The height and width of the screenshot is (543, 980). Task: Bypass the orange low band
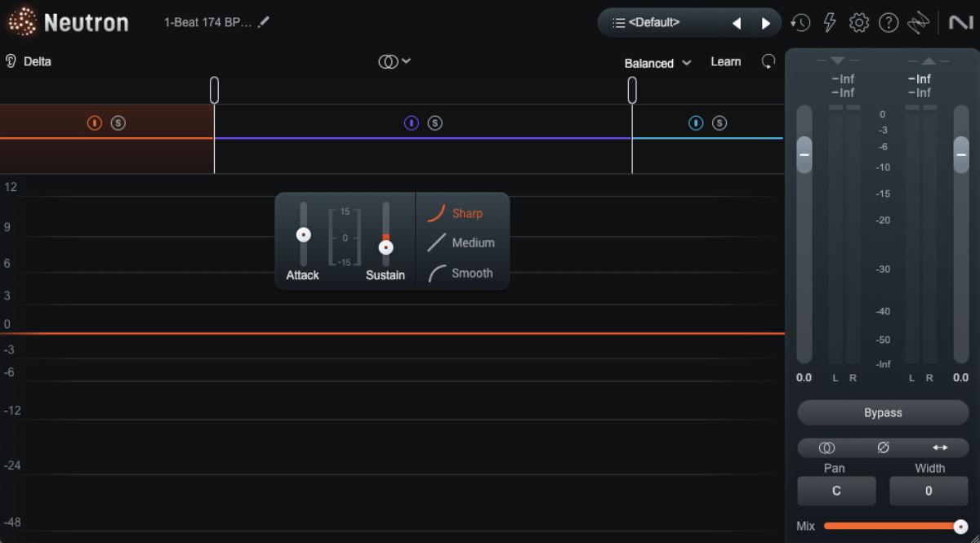[95, 123]
